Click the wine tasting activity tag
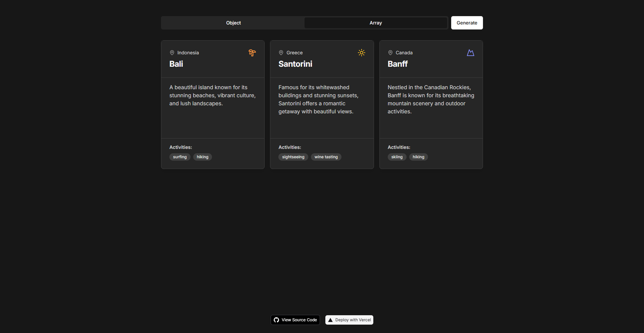 tap(326, 157)
